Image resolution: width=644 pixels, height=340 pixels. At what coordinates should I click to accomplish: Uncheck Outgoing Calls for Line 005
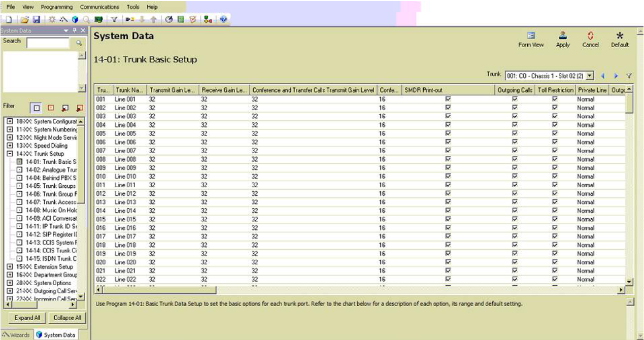click(515, 133)
